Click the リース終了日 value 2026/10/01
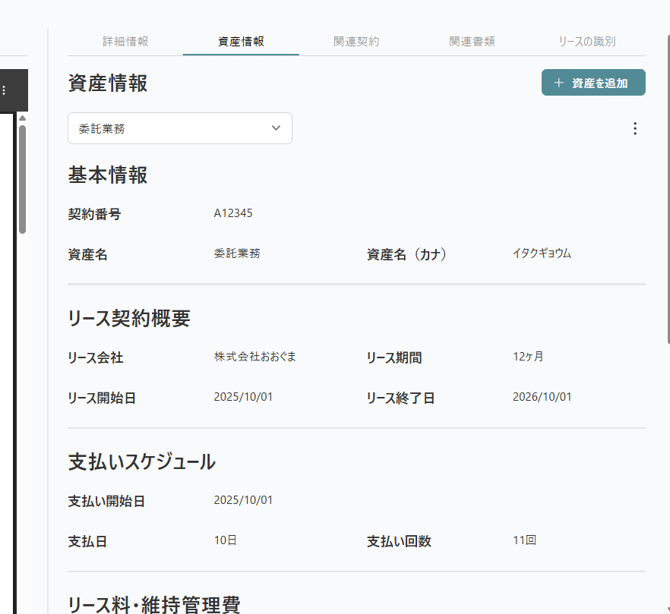This screenshot has height=614, width=670. point(542,397)
